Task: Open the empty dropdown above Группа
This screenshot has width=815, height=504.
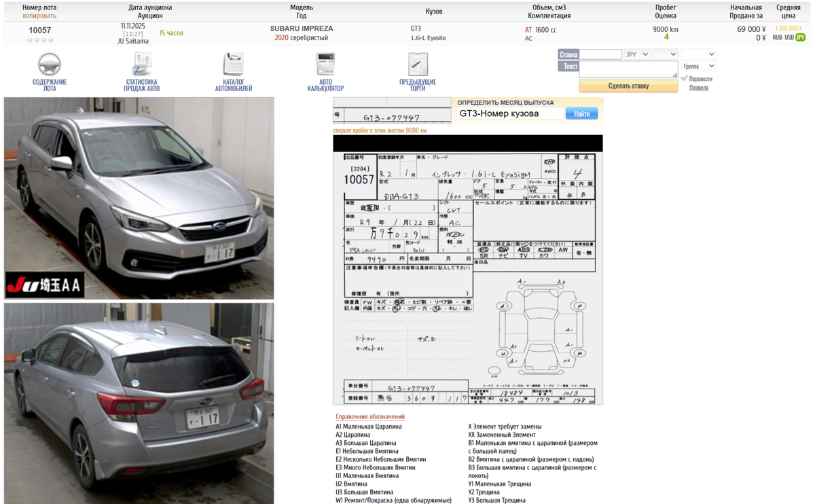Action: pyautogui.click(x=698, y=54)
